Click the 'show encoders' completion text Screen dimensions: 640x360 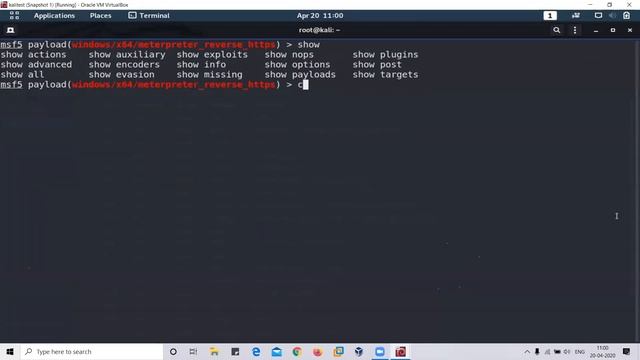[124, 64]
